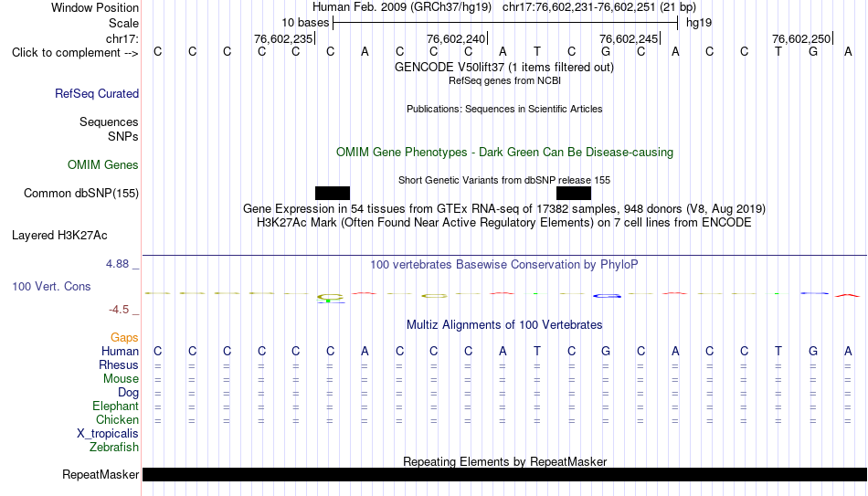Click the RefSeq Curated track label

(x=97, y=93)
